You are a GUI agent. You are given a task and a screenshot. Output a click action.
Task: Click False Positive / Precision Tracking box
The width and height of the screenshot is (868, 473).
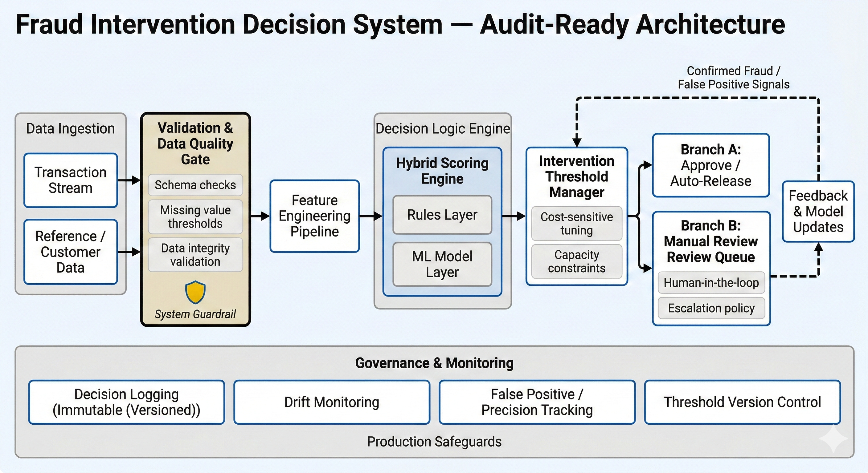coord(537,402)
